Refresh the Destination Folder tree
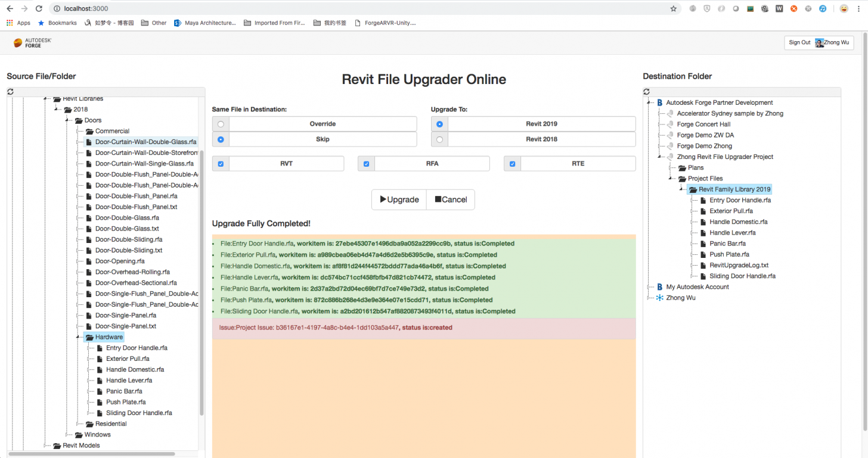Viewport: 868px width, 458px height. coord(647,92)
